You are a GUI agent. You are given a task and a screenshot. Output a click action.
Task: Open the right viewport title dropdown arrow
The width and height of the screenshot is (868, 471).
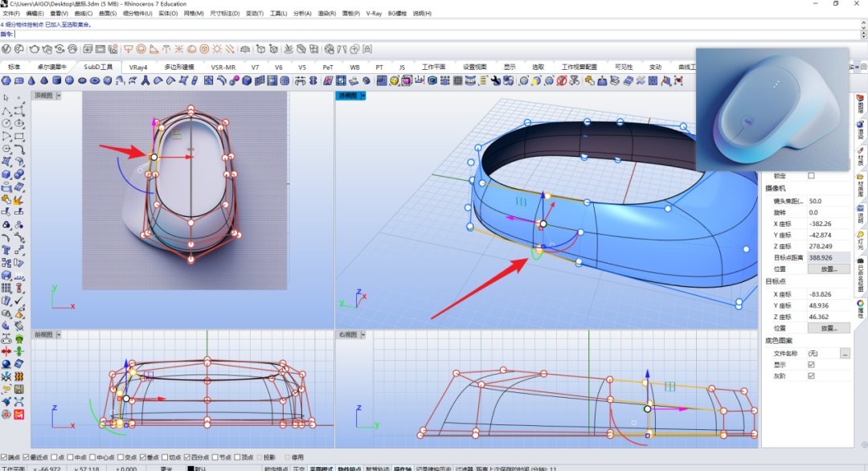(x=363, y=335)
